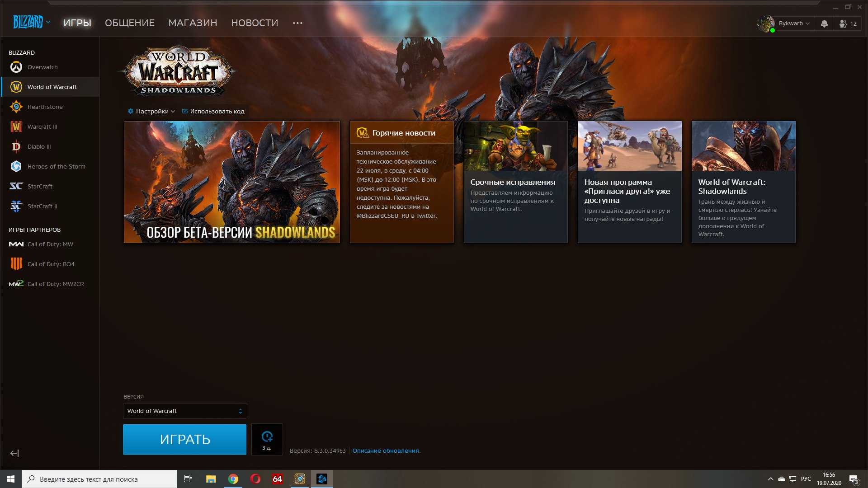868x488 pixels.
Task: Open the World of Warcraft version selector
Action: point(185,411)
